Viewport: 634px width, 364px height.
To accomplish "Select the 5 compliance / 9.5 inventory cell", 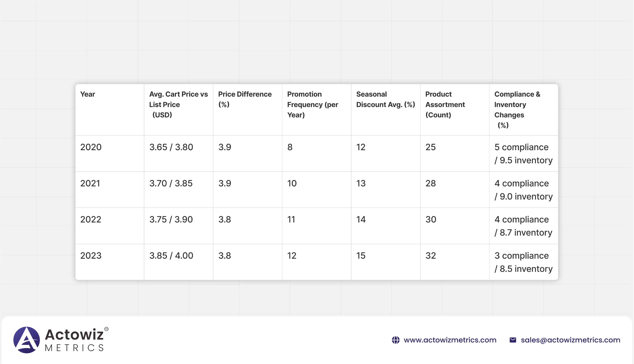I will tap(523, 153).
